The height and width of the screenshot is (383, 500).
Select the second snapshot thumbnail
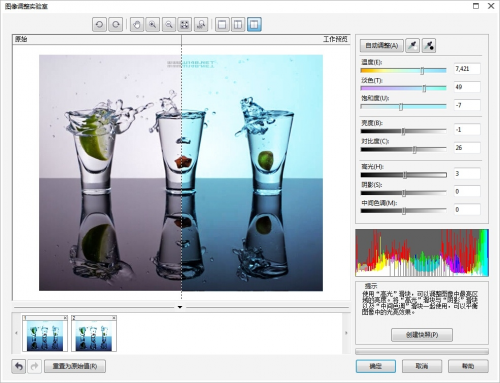point(94,333)
